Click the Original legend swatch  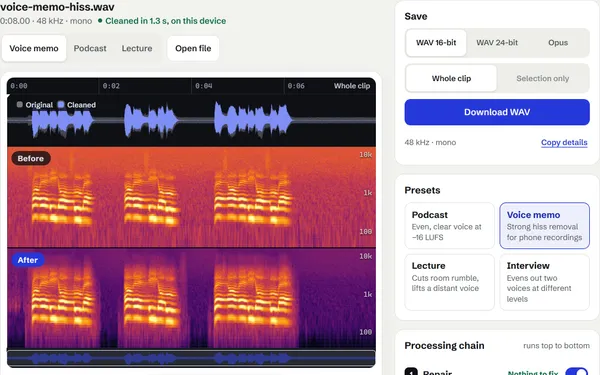pos(20,104)
